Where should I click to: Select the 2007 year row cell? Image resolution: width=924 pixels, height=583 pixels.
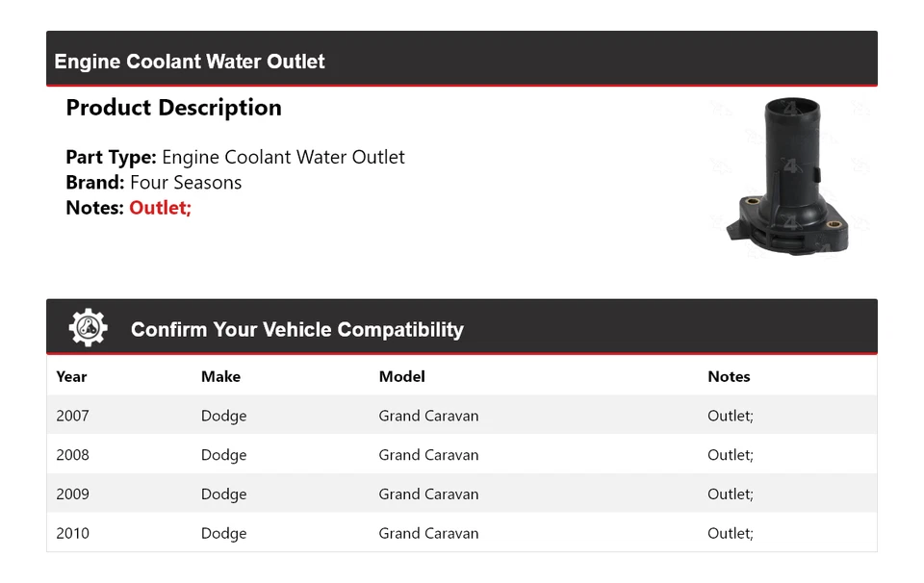click(x=72, y=416)
